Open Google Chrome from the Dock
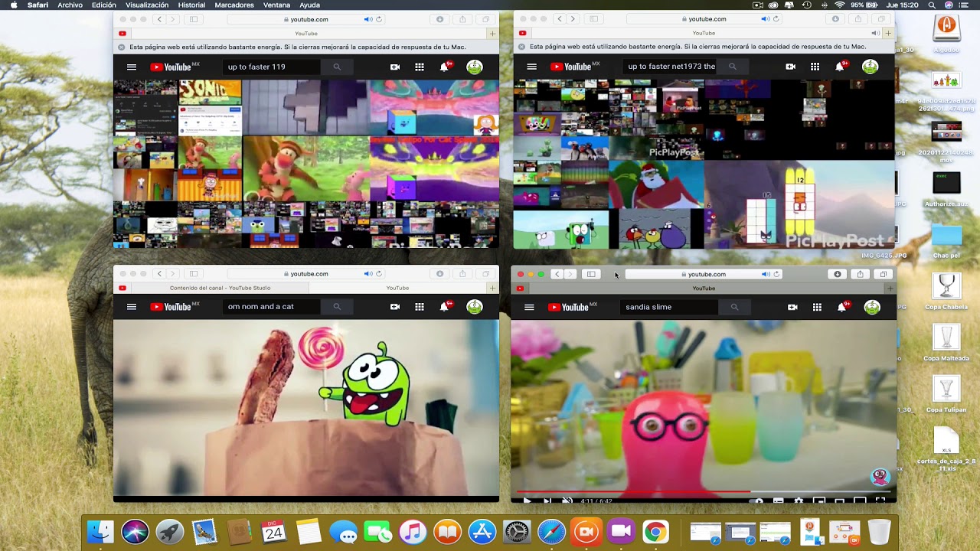Viewport: 980px width, 551px height. (x=655, y=532)
